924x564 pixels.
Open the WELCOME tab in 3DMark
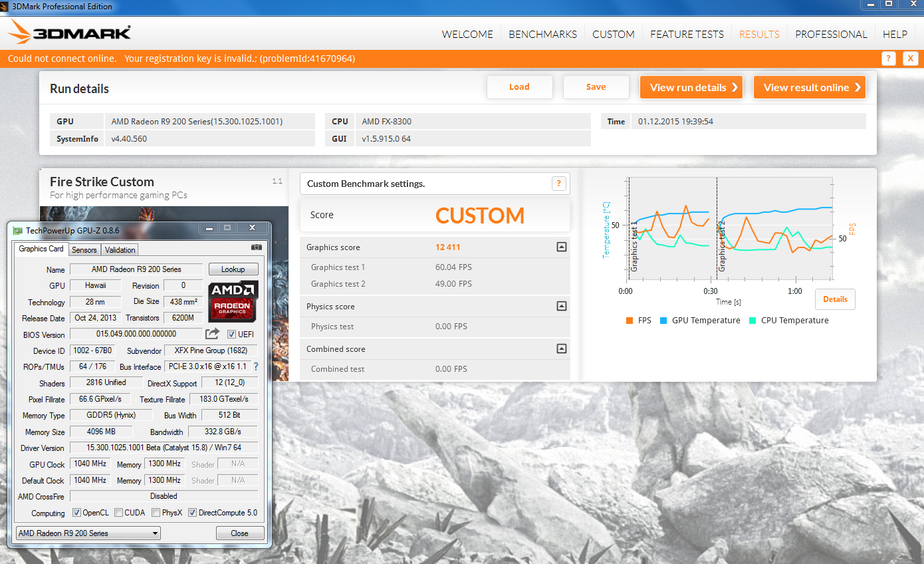point(467,34)
